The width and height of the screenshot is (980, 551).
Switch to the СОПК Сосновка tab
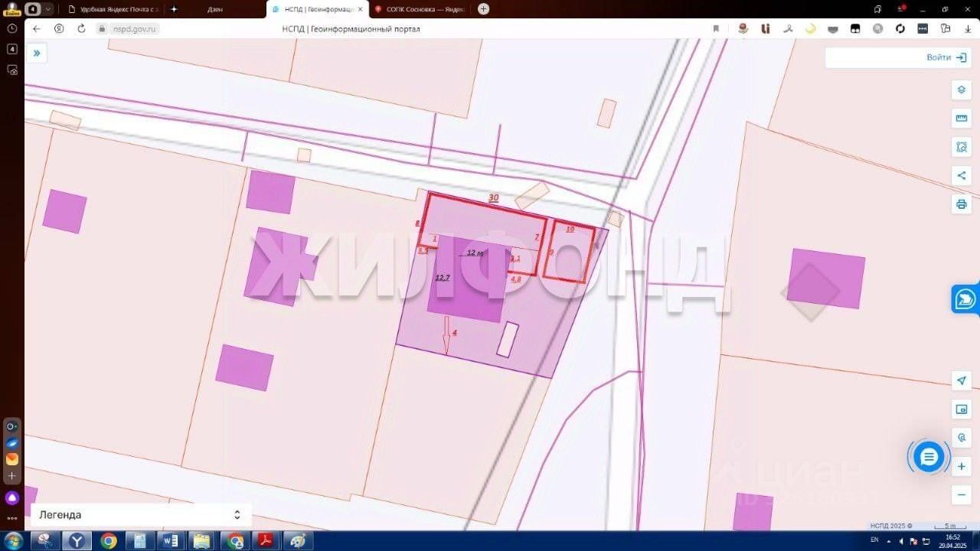tap(420, 9)
